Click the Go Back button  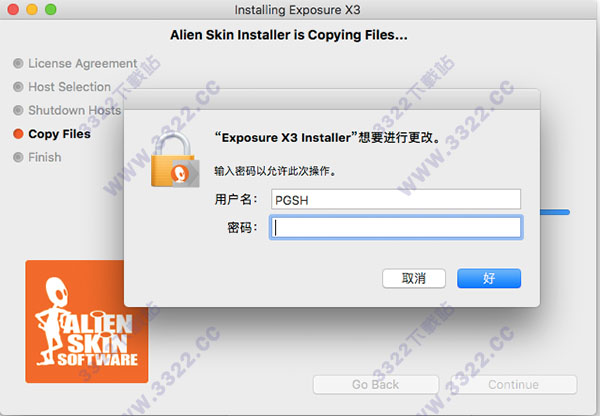click(x=375, y=384)
